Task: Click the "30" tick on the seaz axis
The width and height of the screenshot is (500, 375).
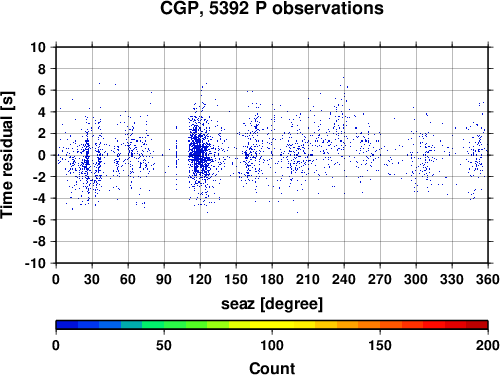Action: (x=92, y=279)
